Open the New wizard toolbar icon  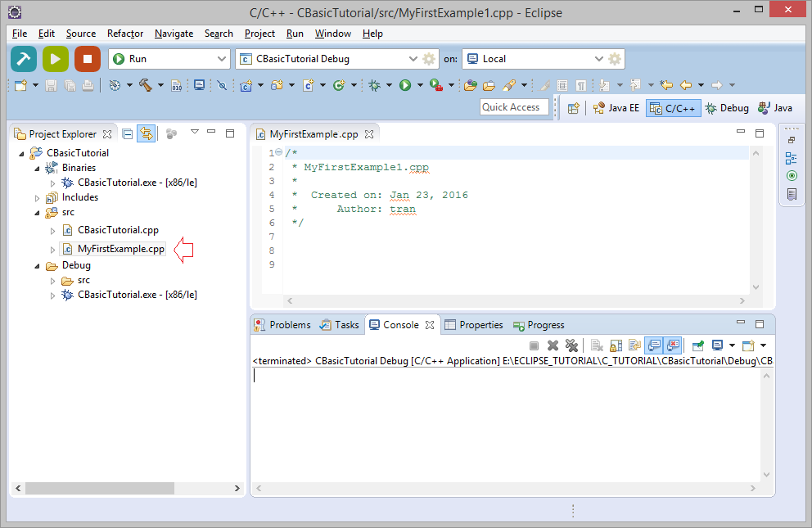click(x=20, y=85)
